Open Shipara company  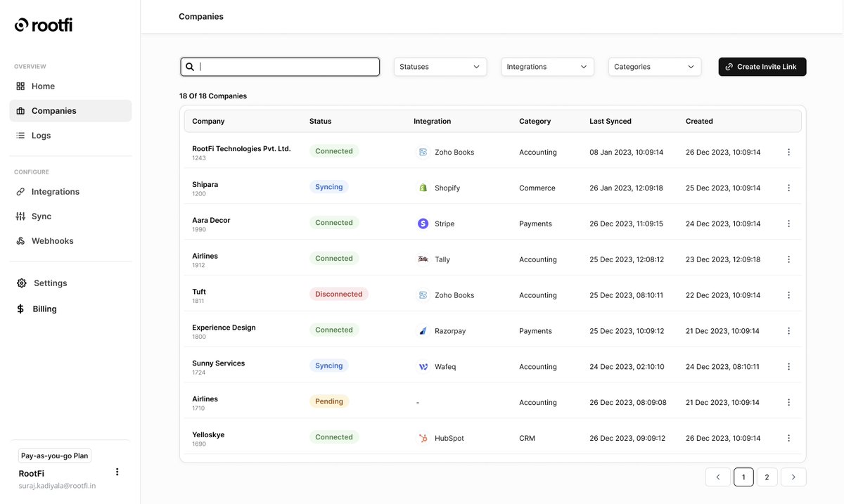pos(205,184)
